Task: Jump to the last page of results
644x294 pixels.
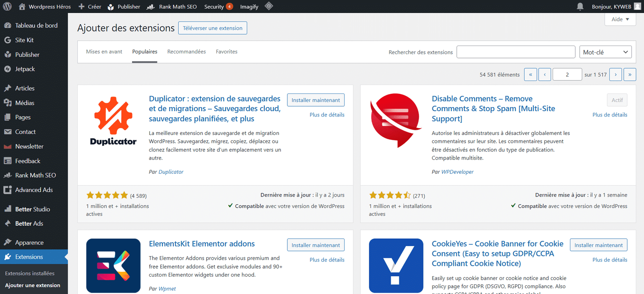Action: (630, 75)
